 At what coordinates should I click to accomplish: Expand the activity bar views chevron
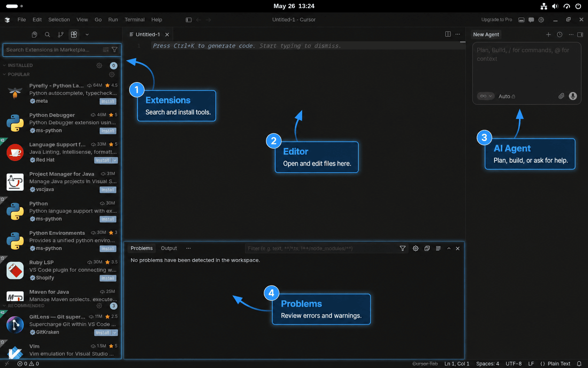[87, 34]
